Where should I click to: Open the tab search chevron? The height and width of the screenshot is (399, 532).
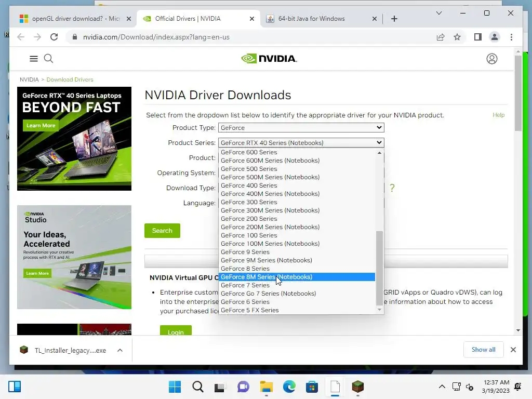pyautogui.click(x=438, y=13)
